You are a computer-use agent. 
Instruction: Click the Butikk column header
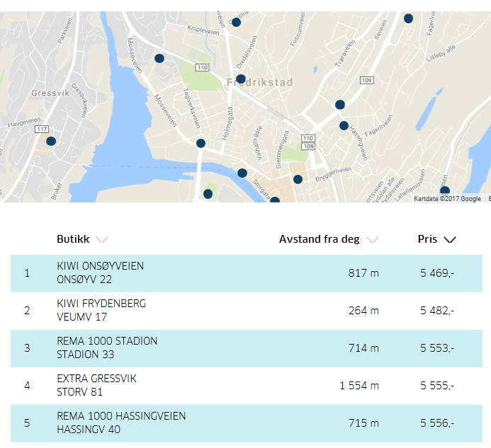click(73, 239)
